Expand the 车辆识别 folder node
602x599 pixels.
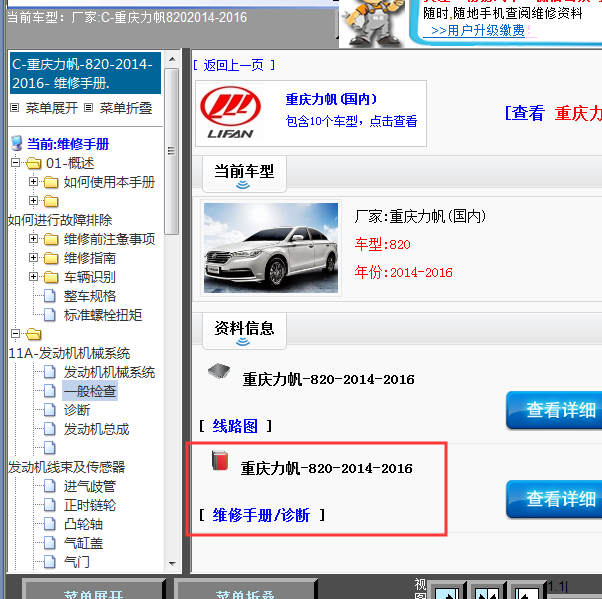click(x=33, y=276)
